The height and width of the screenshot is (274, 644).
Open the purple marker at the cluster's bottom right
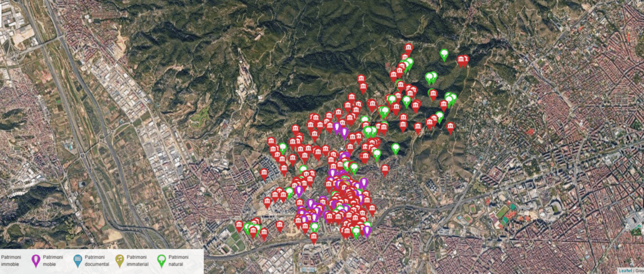pyautogui.click(x=366, y=231)
